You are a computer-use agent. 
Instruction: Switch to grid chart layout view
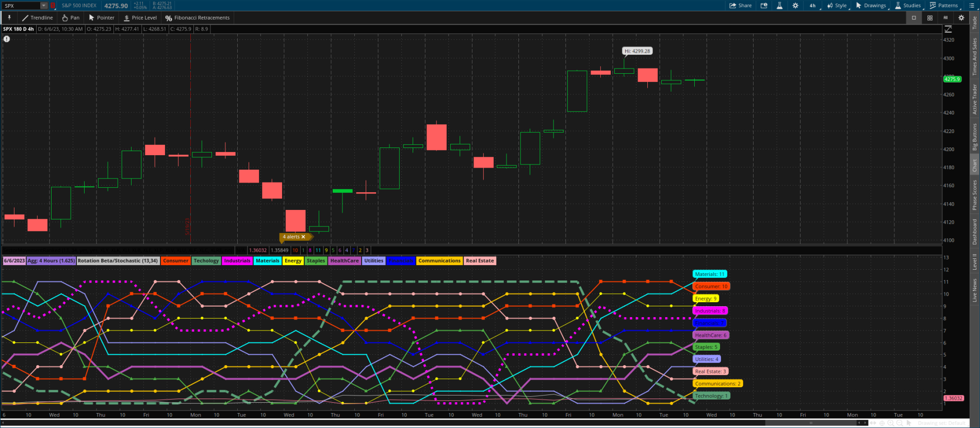point(930,18)
